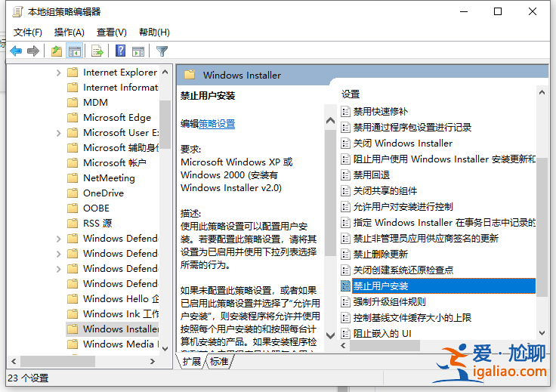This screenshot has height=392, width=556.
Task: Click the policy icon beside 禁用回退
Action: coord(345,174)
